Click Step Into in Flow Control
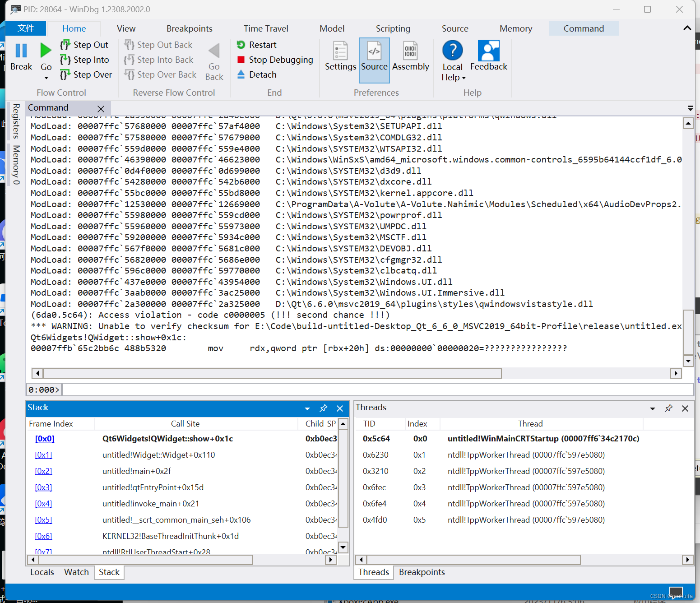700x603 pixels. (85, 60)
